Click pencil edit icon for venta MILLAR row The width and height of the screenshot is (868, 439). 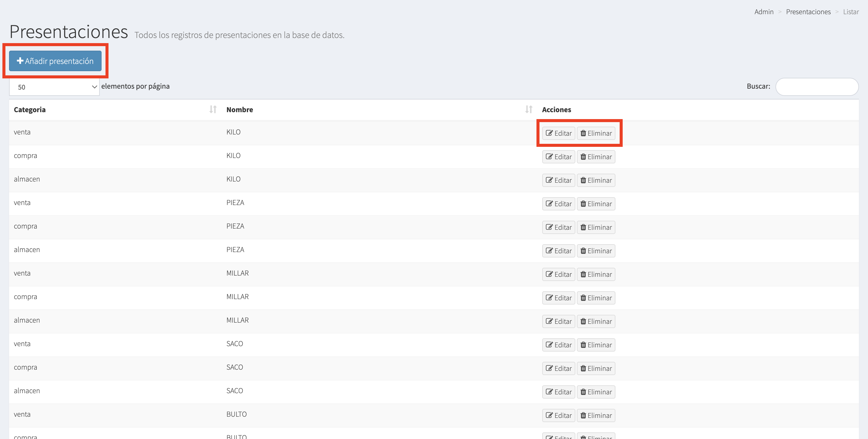(x=549, y=274)
